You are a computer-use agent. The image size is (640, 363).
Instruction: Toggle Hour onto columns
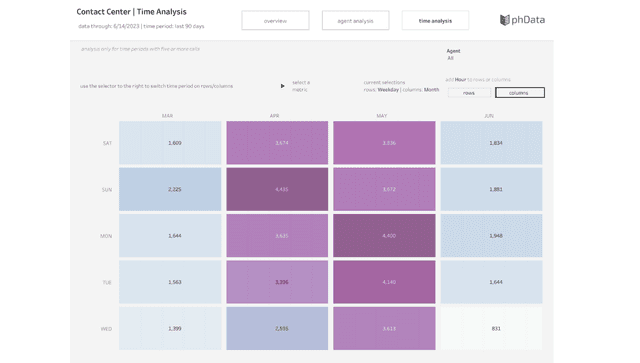point(520,93)
